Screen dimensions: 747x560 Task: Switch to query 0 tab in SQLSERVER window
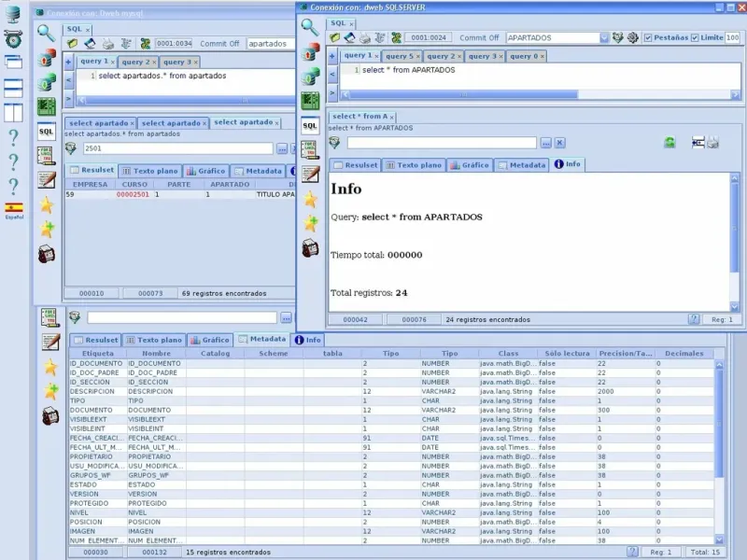[524, 56]
